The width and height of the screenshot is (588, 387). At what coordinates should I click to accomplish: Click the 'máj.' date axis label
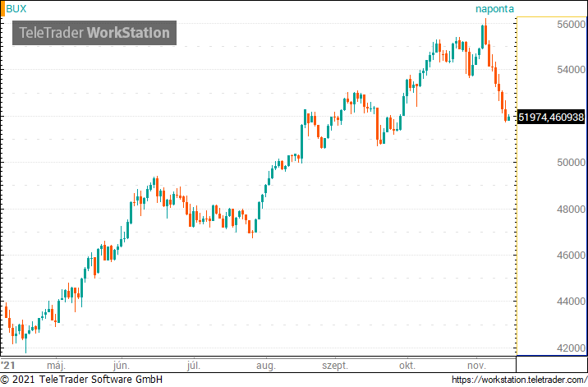click(x=56, y=366)
